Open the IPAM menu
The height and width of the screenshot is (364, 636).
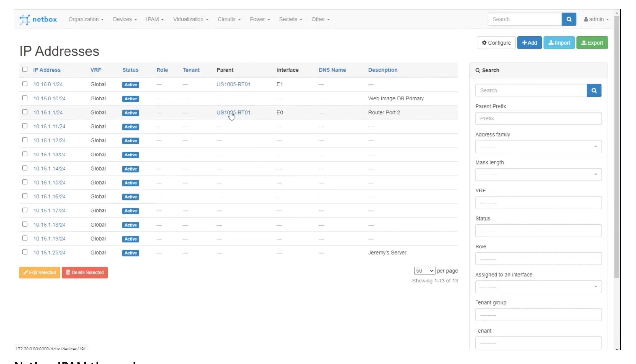[155, 19]
